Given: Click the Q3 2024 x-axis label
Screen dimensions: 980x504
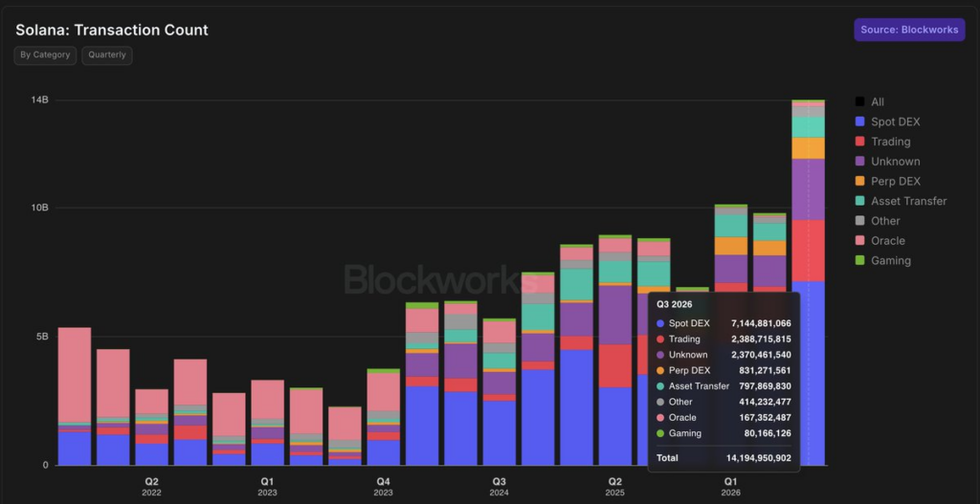Looking at the screenshot, I should pyautogui.click(x=500, y=487).
